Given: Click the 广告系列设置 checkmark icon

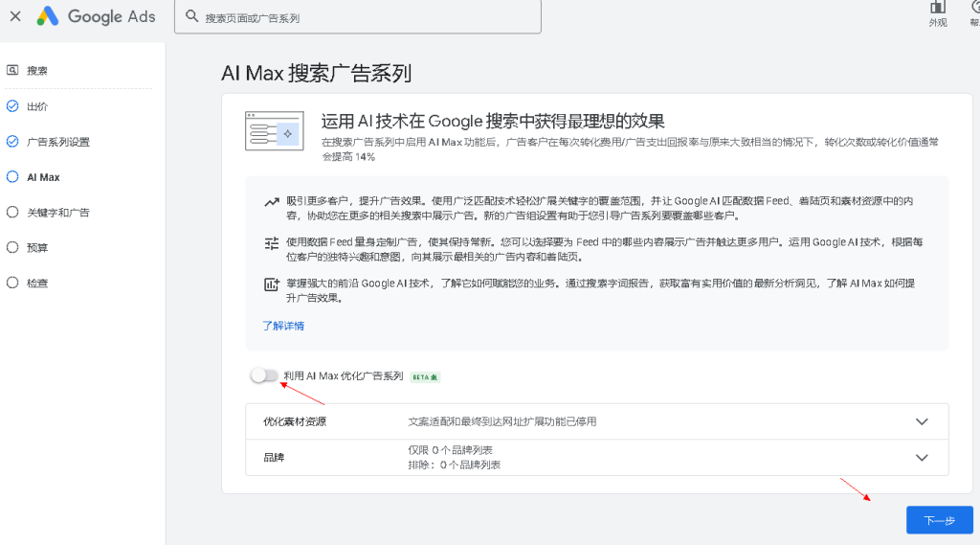Looking at the screenshot, I should click(12, 142).
